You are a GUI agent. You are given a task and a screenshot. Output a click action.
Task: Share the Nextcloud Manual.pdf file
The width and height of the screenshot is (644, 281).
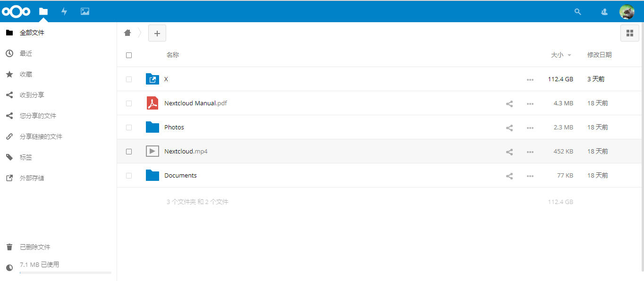(x=509, y=103)
